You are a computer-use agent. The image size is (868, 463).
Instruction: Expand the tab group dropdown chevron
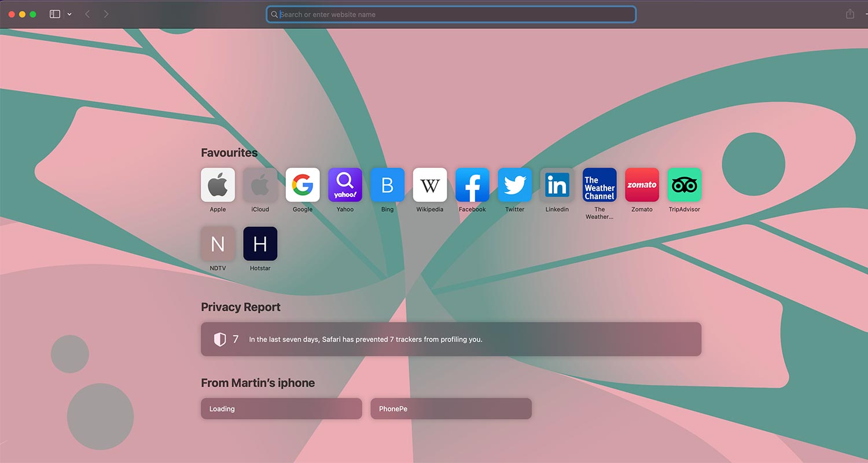[69, 14]
